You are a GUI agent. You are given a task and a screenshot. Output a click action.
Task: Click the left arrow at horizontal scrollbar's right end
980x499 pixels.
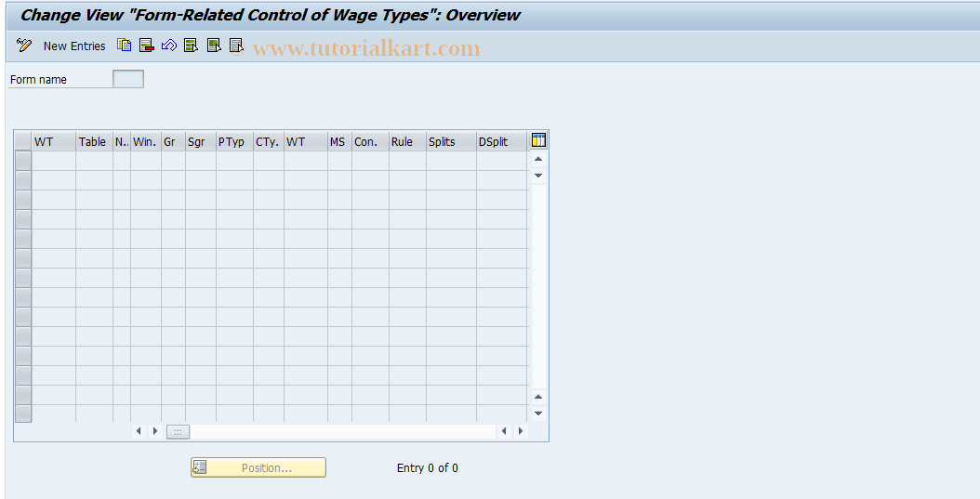point(504,431)
